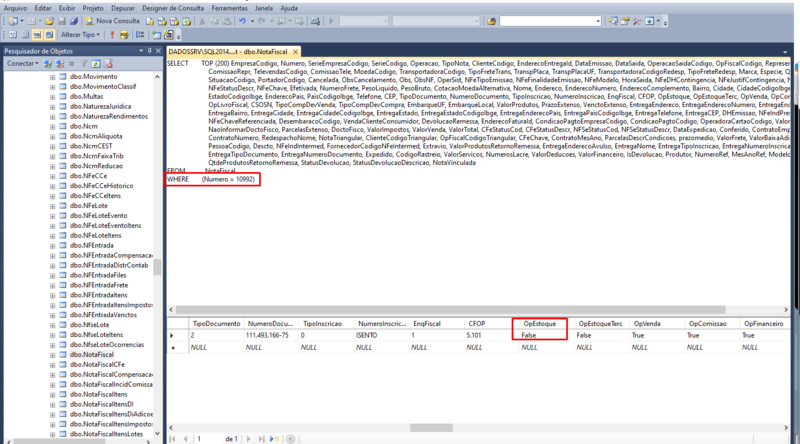Click the save all icon
This screenshot has width=800, height=444.
click(74, 21)
